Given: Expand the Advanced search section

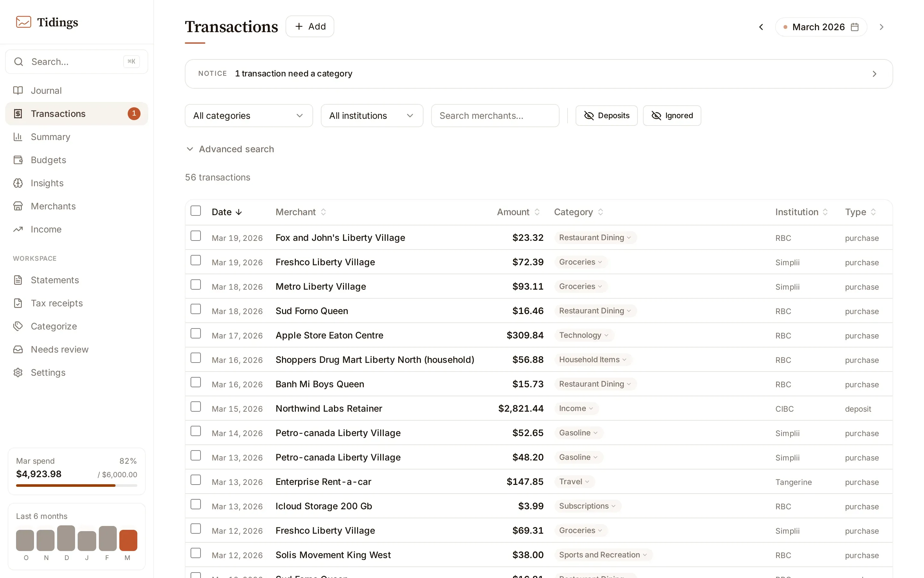Looking at the screenshot, I should click(230, 149).
